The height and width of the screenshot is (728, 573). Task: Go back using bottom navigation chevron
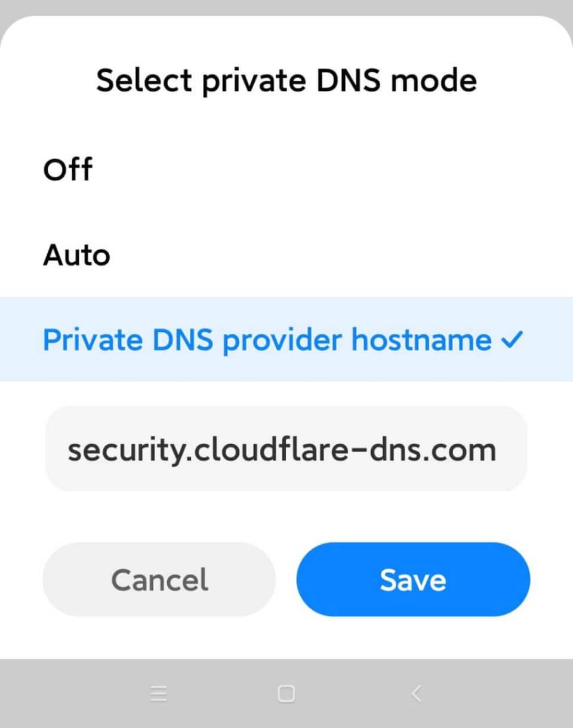click(x=417, y=693)
